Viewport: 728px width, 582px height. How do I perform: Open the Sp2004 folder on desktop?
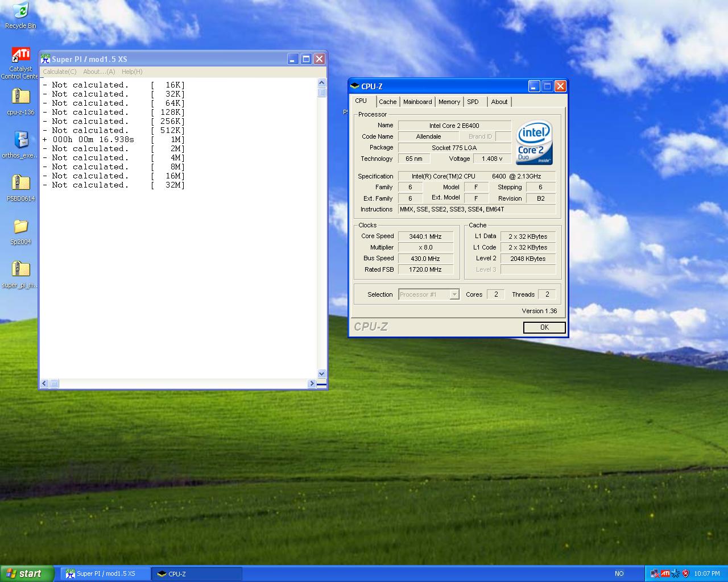(x=20, y=231)
